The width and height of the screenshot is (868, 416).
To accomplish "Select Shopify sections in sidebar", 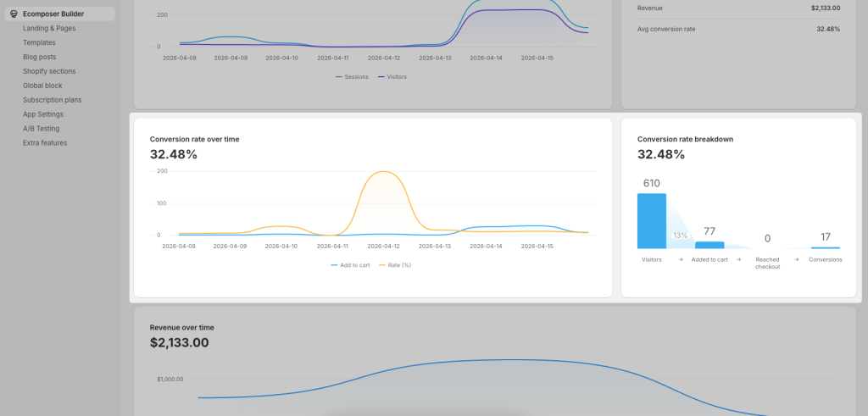I will click(49, 71).
